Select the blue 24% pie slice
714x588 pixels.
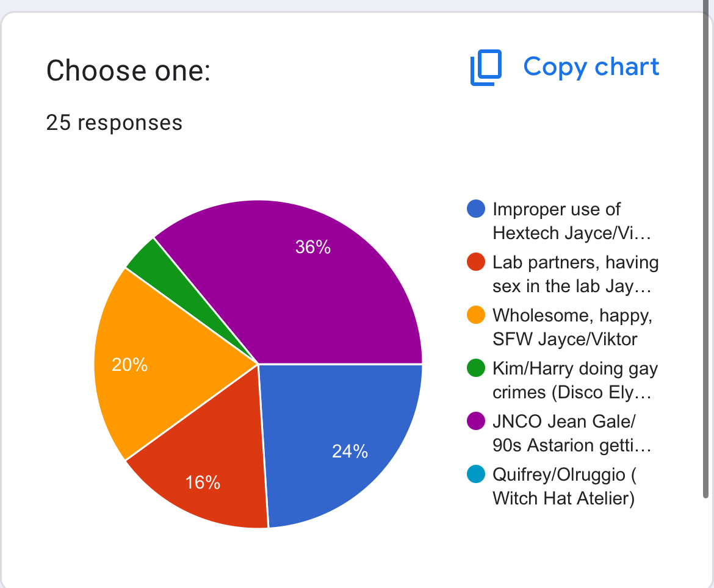click(x=342, y=439)
